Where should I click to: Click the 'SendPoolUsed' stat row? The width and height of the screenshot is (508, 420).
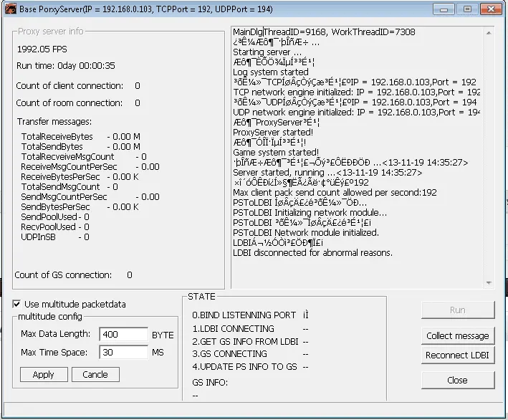click(x=55, y=217)
